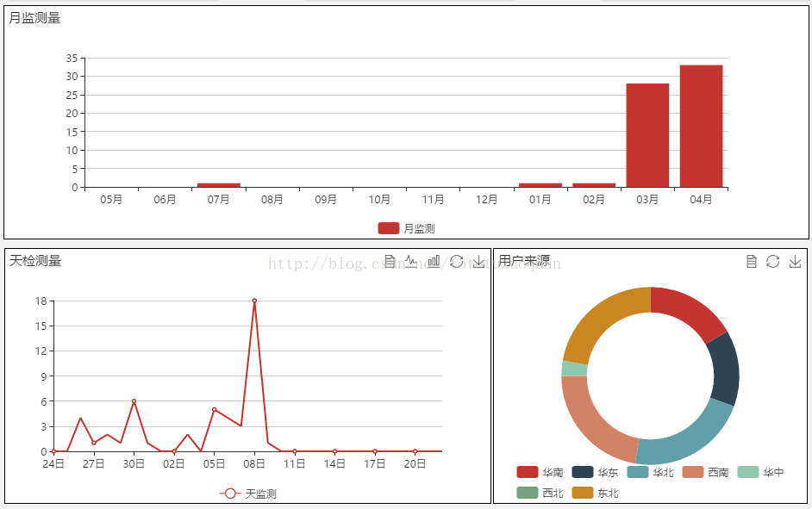Click the 24日 axis label
The height and width of the screenshot is (509, 812).
pyautogui.click(x=53, y=464)
